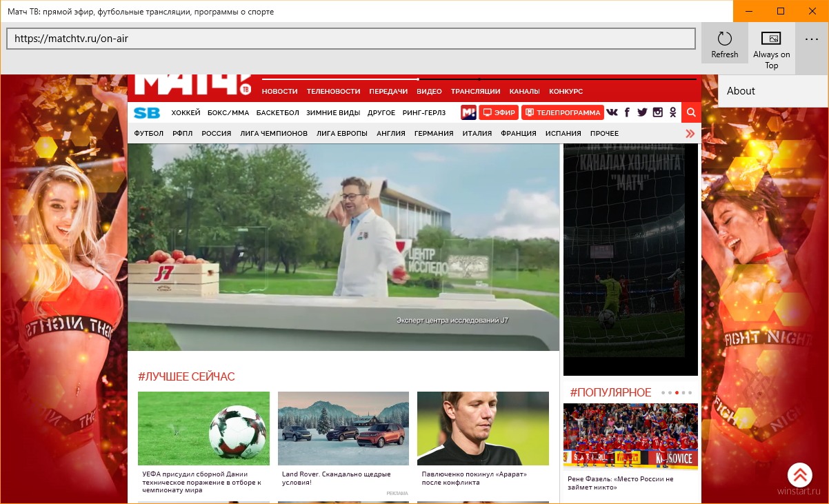Open the Передачи section
The image size is (829, 504).
(x=388, y=91)
